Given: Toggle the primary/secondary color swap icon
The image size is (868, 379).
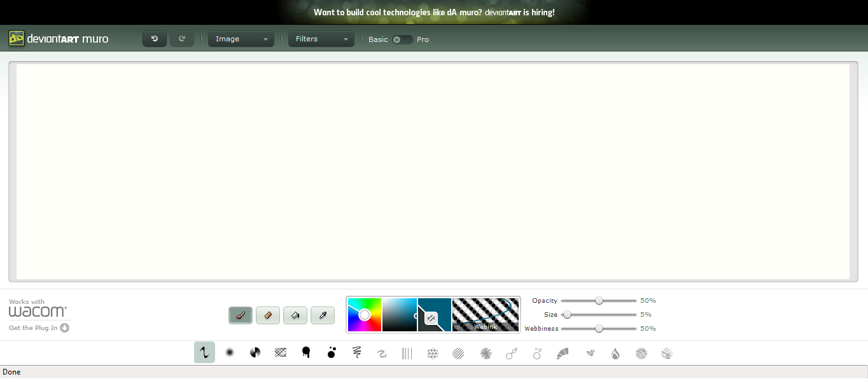Looking at the screenshot, I should 431,318.
